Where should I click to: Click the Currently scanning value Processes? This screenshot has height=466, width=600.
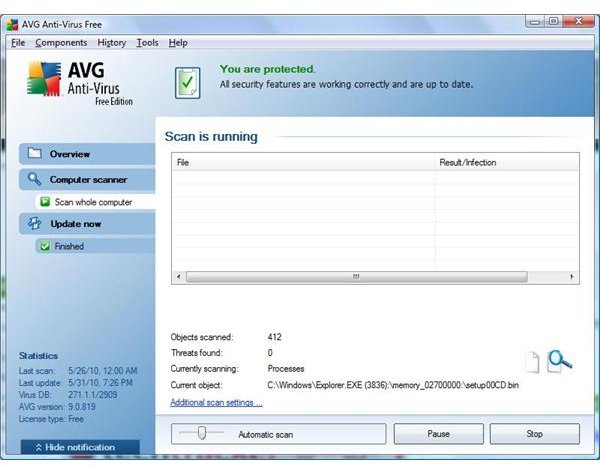[286, 369]
